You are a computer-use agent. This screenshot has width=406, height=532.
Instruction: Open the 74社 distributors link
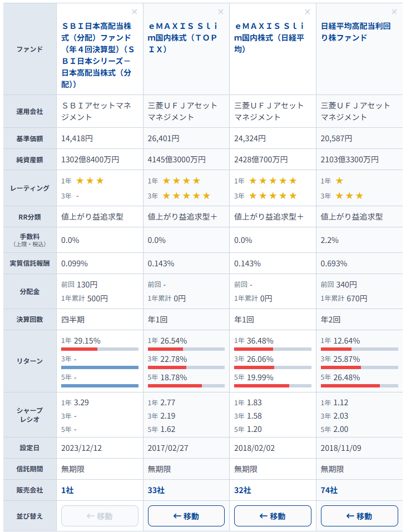pyautogui.click(x=329, y=490)
